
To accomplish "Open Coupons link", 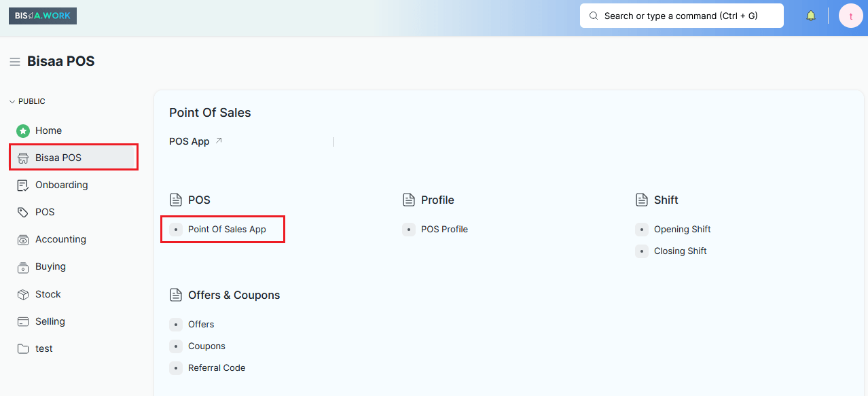I will (206, 346).
